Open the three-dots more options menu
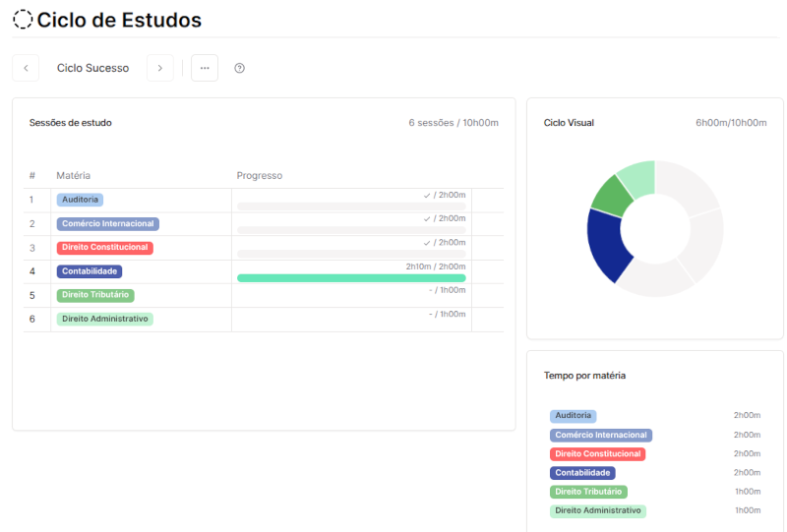Image resolution: width=787 pixels, height=532 pixels. (205, 68)
